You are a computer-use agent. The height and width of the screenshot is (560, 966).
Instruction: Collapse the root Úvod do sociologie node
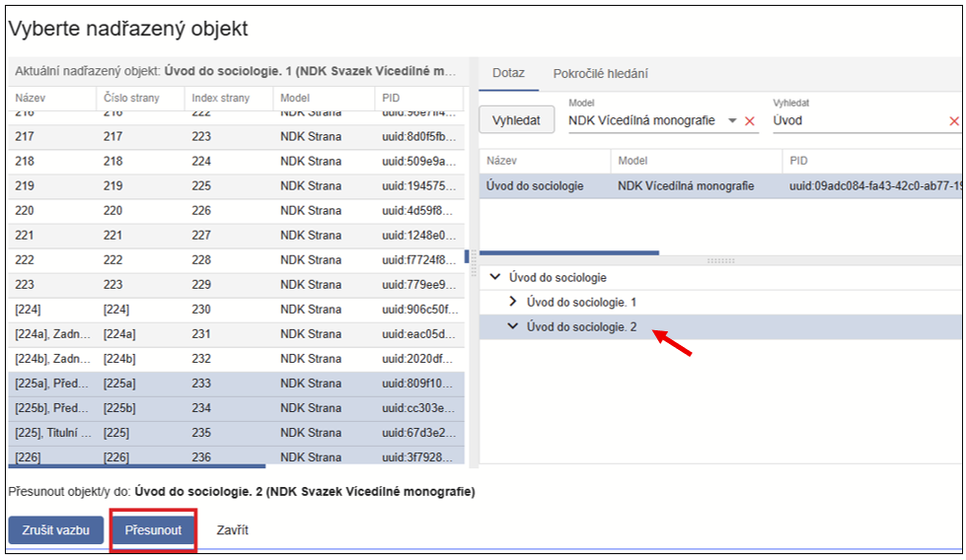pyautogui.click(x=495, y=278)
